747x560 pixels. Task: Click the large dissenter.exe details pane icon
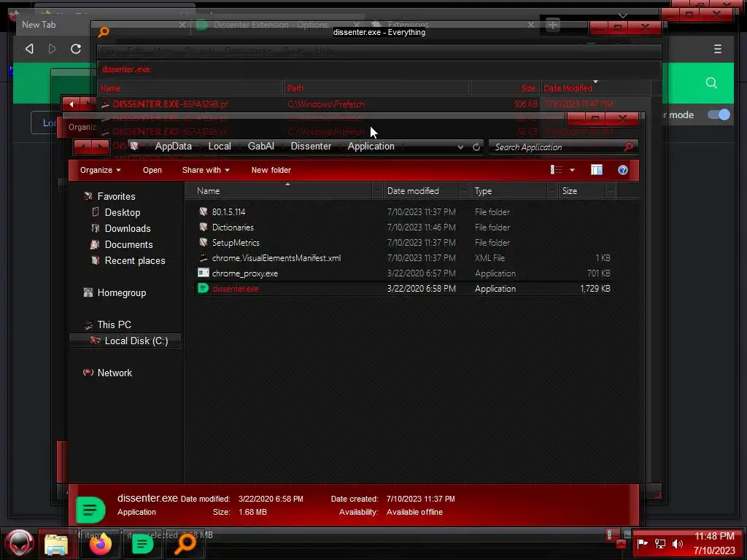click(x=90, y=510)
